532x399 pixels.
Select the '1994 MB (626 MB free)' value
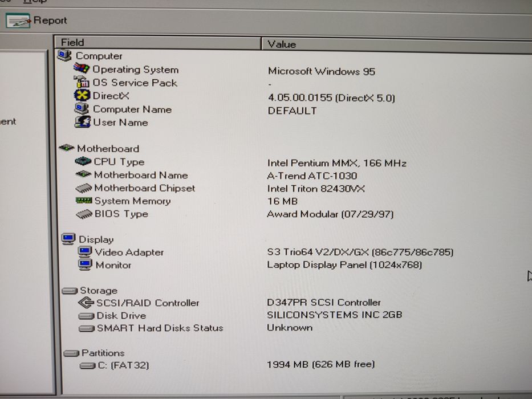point(320,364)
